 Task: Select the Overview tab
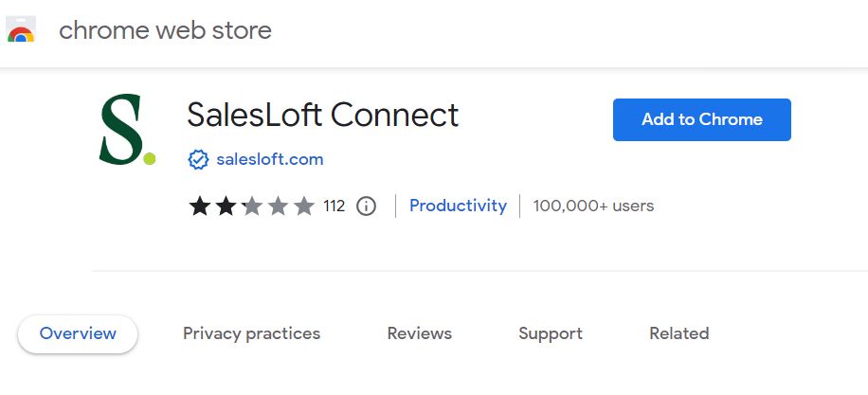click(x=78, y=333)
